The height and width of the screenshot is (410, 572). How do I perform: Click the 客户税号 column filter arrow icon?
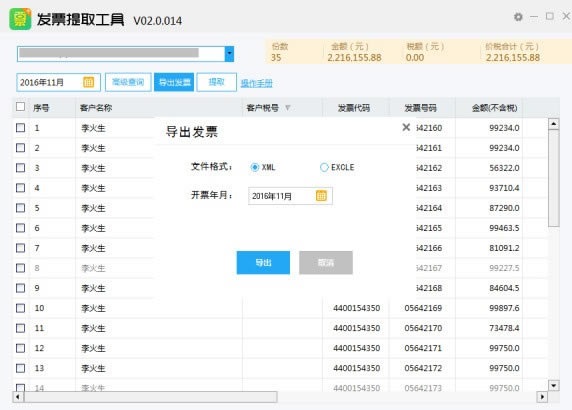287,108
